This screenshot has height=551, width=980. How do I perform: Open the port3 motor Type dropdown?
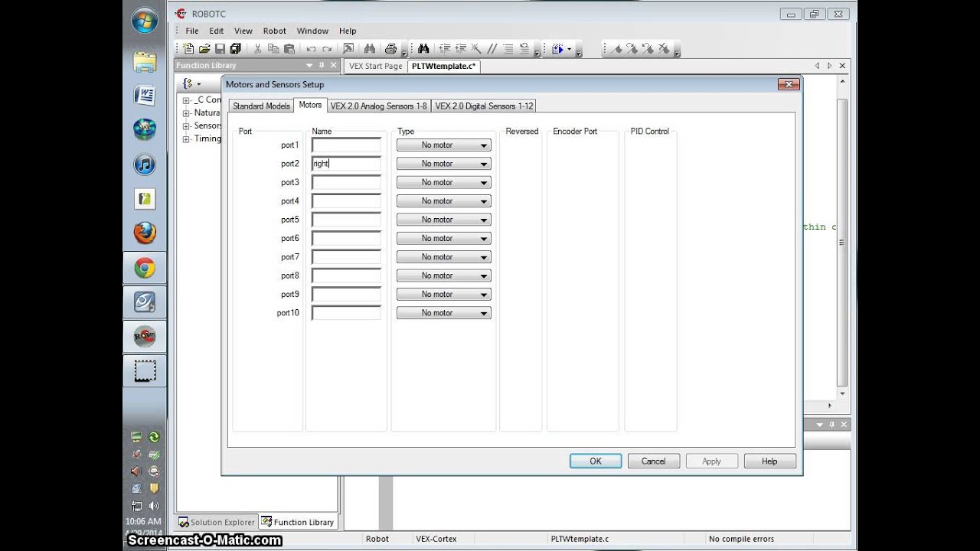point(443,182)
